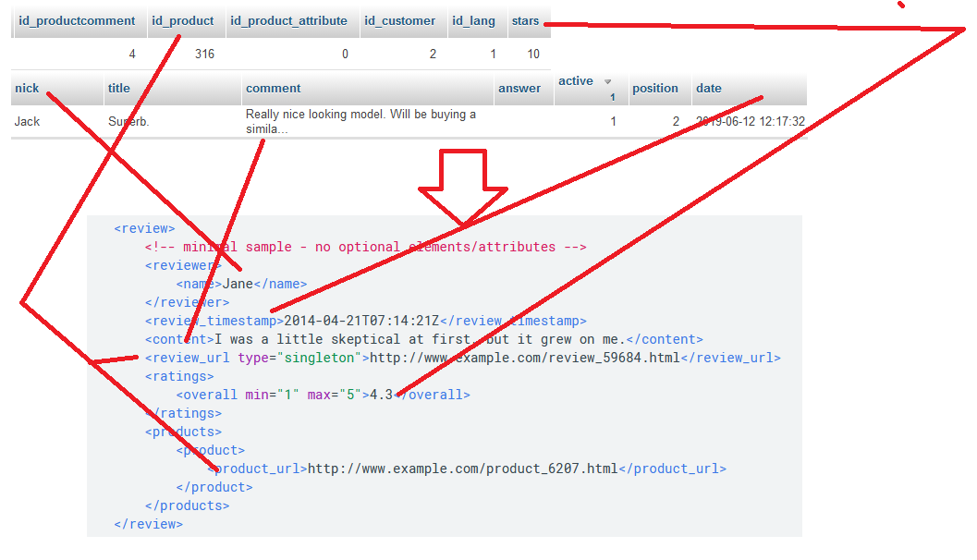Sort by the stars column header
Image resolution: width=977 pixels, height=560 pixels.
click(525, 21)
